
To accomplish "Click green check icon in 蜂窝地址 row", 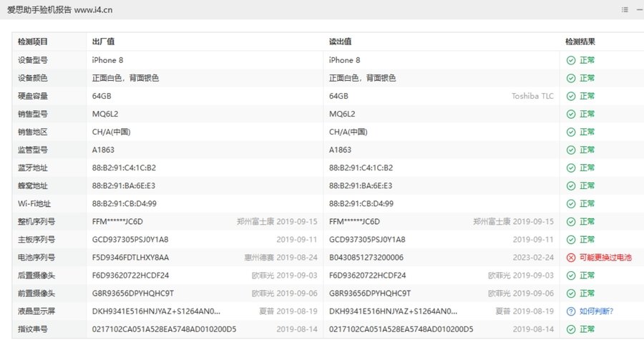I will [x=571, y=186].
